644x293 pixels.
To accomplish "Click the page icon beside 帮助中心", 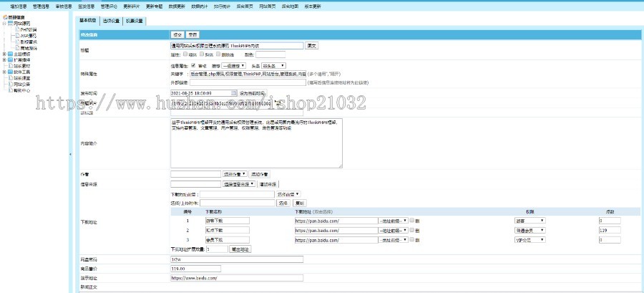I will click(x=11, y=90).
